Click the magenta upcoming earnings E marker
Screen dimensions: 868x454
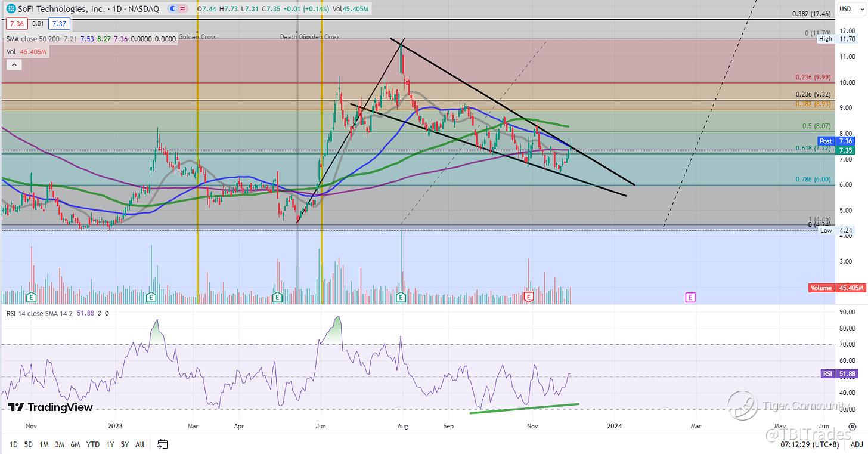pos(690,297)
